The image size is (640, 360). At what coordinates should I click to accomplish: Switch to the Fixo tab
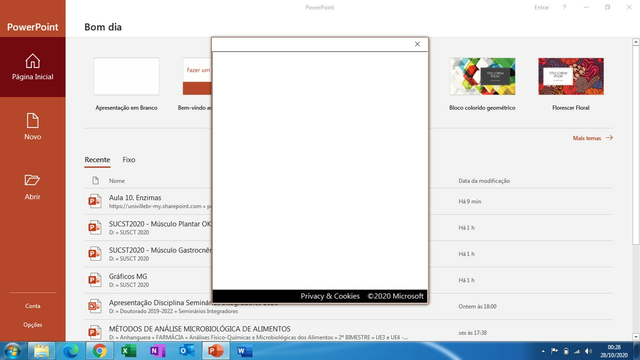(x=129, y=160)
